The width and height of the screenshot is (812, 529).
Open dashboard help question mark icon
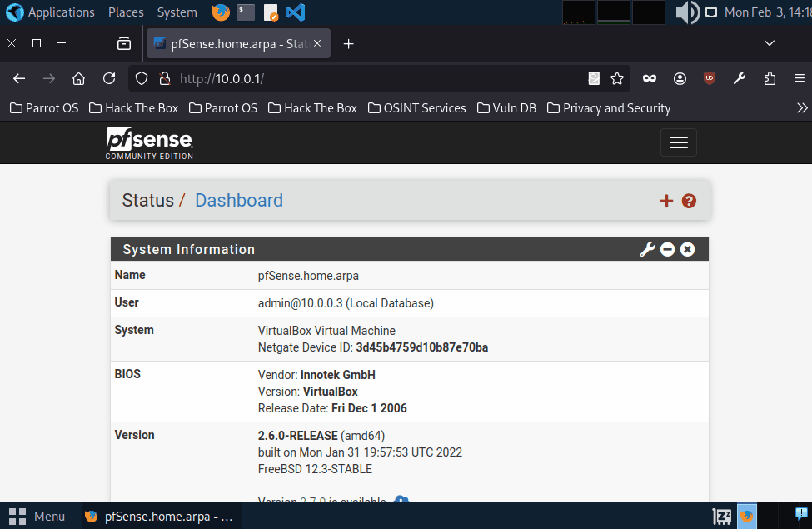(x=689, y=201)
